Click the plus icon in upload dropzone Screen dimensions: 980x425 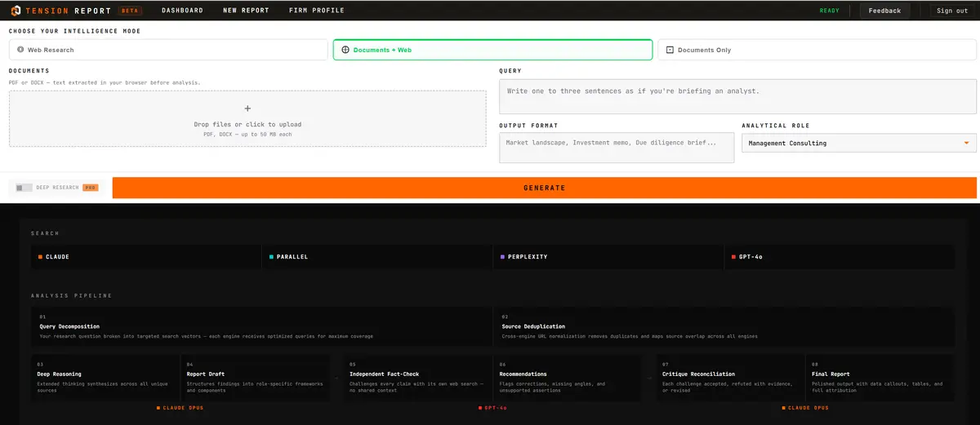coord(247,108)
